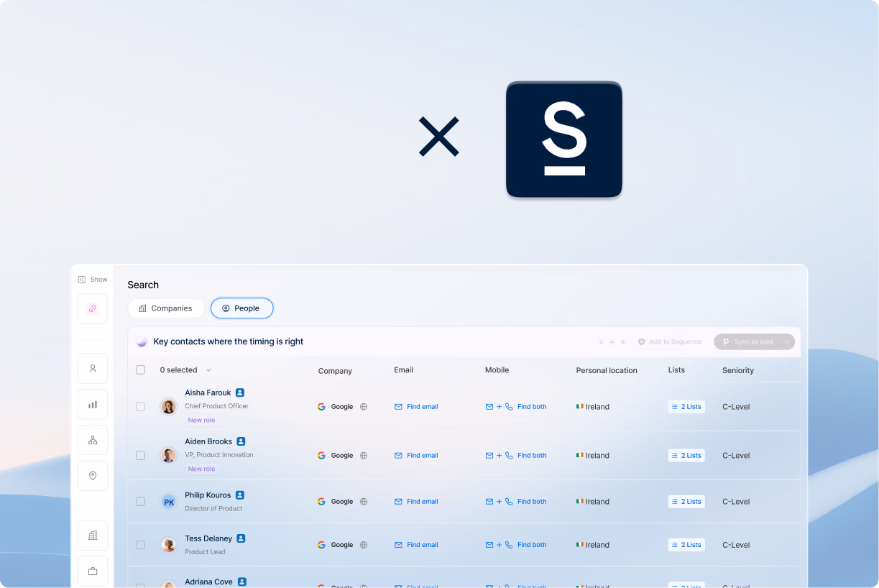Viewport: 879px width, 588px height.
Task: Open website globe icon in Tess Delaney's row
Action: 364,545
